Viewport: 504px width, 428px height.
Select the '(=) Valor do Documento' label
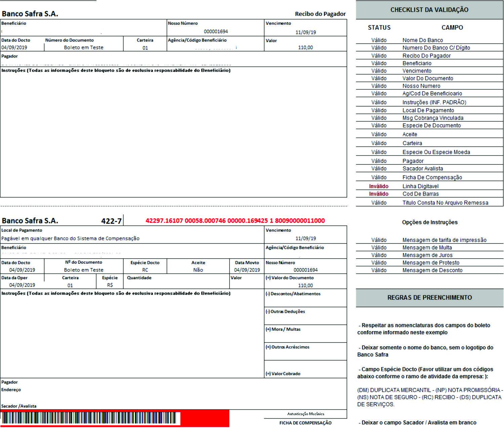coord(290,278)
